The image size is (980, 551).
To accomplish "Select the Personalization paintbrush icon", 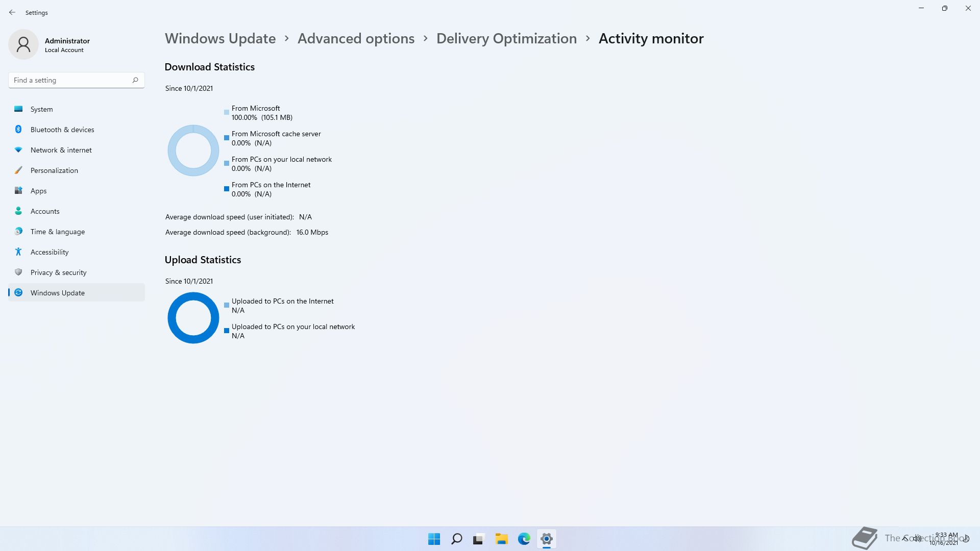I will pos(18,170).
